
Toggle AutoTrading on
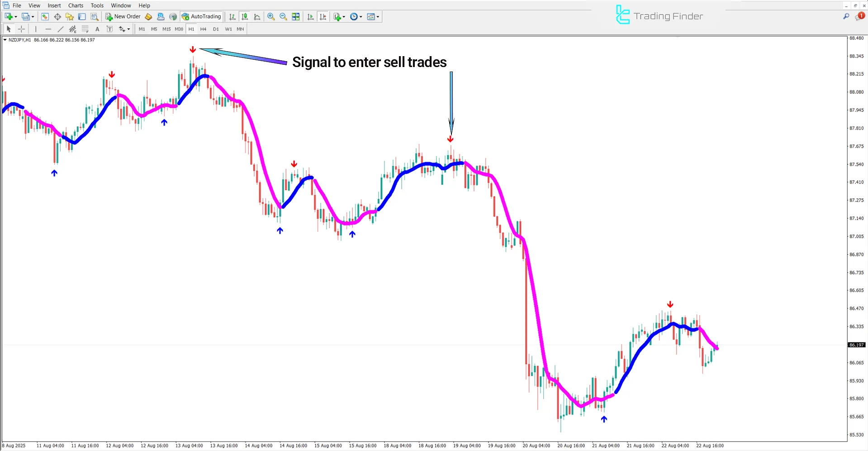201,17
